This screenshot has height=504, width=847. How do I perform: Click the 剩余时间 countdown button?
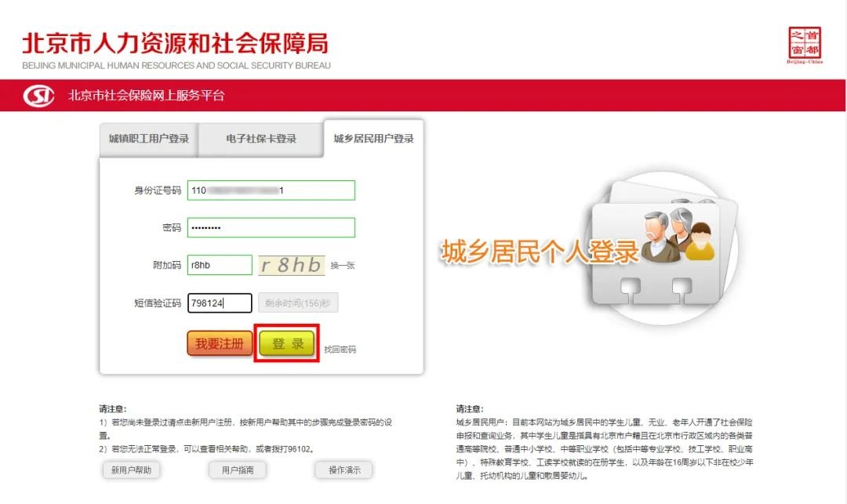298,303
